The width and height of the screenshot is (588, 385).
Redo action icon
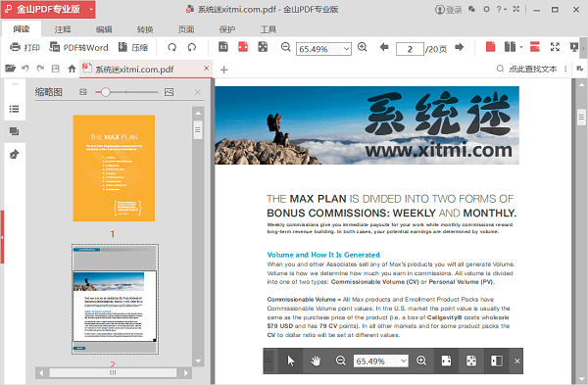pyautogui.click(x=40, y=69)
